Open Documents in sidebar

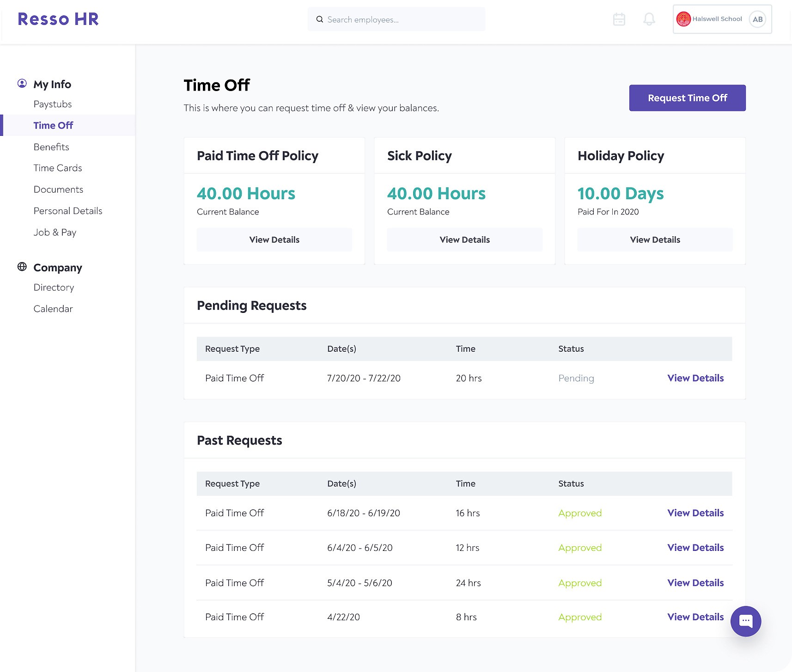[x=58, y=189]
